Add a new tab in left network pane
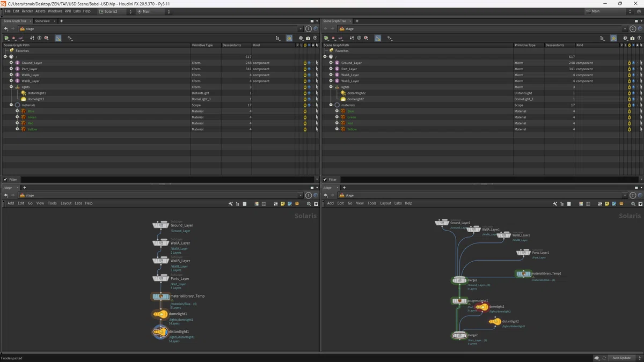Image resolution: width=644 pixels, height=362 pixels. click(x=25, y=188)
